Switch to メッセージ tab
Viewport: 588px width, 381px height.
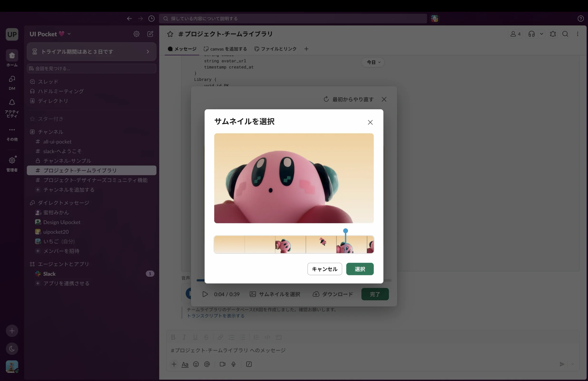click(x=182, y=49)
